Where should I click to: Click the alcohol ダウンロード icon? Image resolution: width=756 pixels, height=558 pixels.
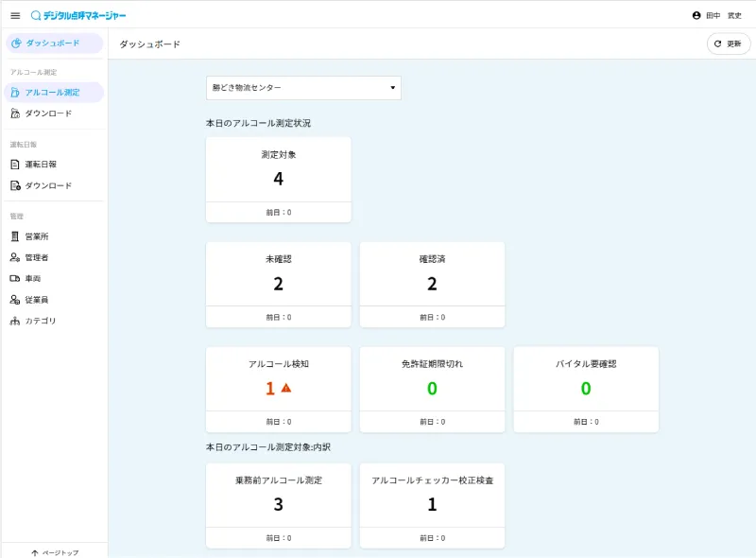click(x=15, y=113)
